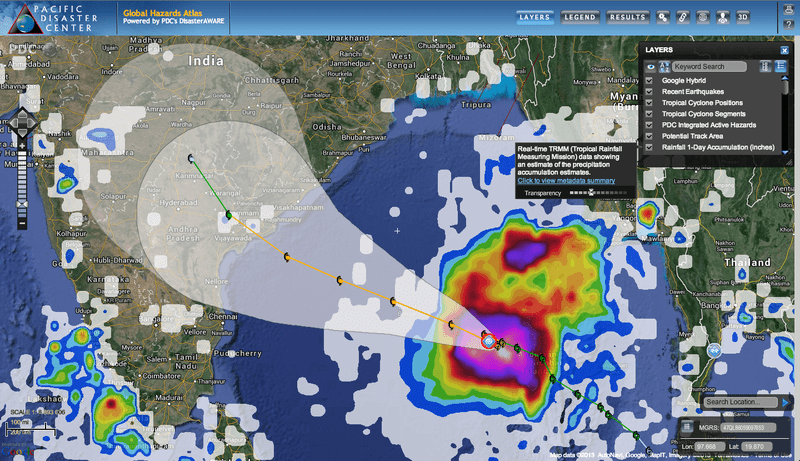
Task: Disable the Potential Track Area layer
Action: [x=650, y=135]
